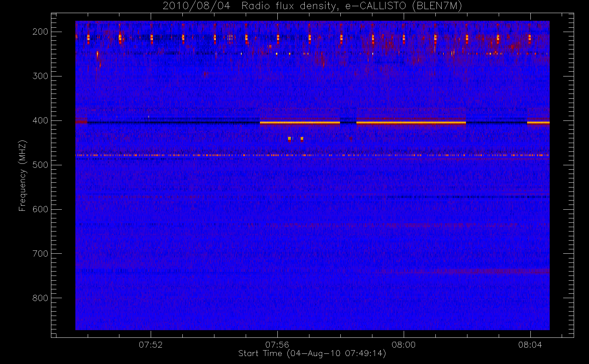Click the 08:04 time tick label
589x364 pixels.
click(x=530, y=345)
